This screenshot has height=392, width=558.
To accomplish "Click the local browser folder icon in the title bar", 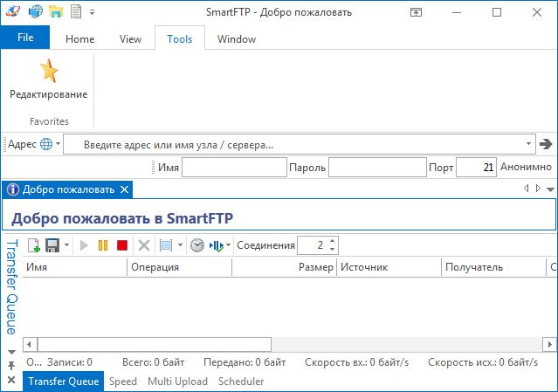I will click(56, 12).
